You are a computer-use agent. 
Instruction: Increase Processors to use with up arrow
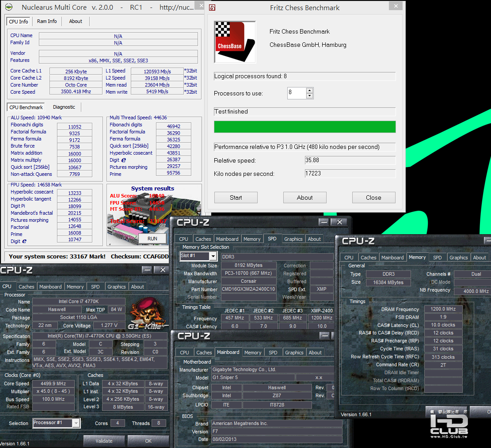[310, 90]
